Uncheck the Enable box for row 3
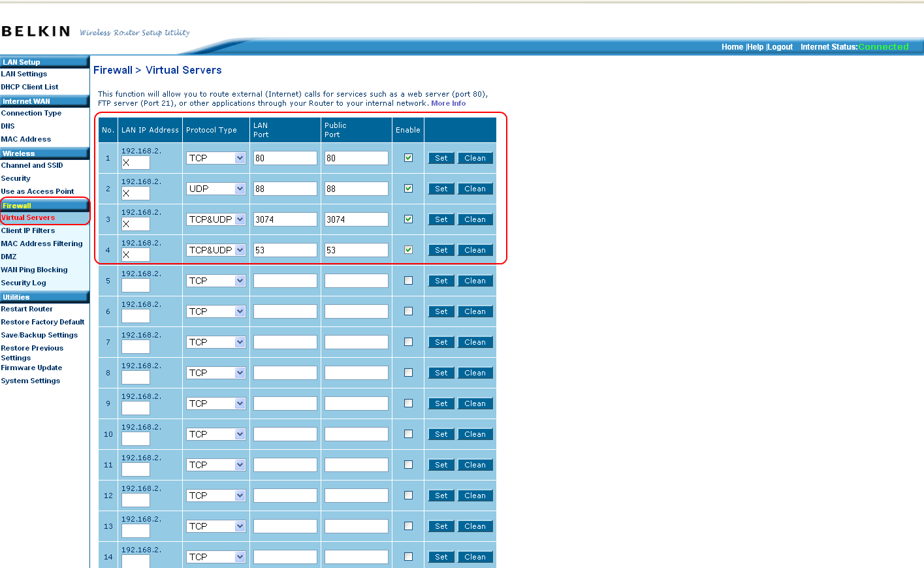The width and height of the screenshot is (924, 568). coord(408,219)
